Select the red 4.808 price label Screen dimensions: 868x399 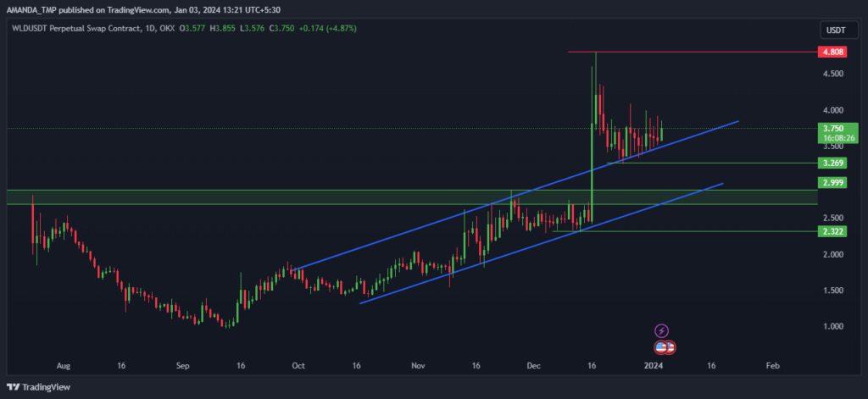click(832, 52)
